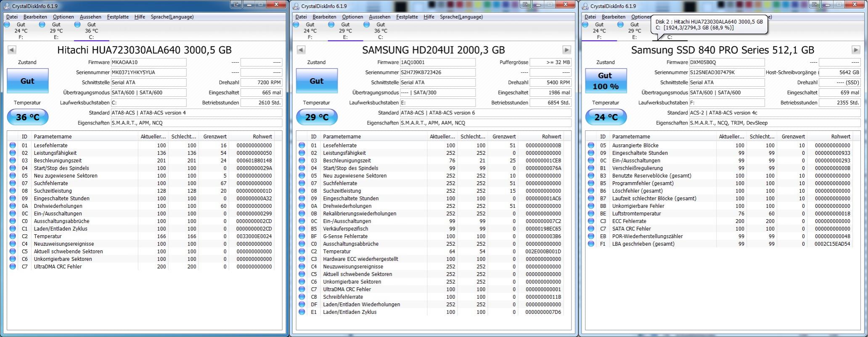Screen dimensions: 868x337
Task: Click status orb of Luftstromtemperatur row
Action: coord(591,213)
